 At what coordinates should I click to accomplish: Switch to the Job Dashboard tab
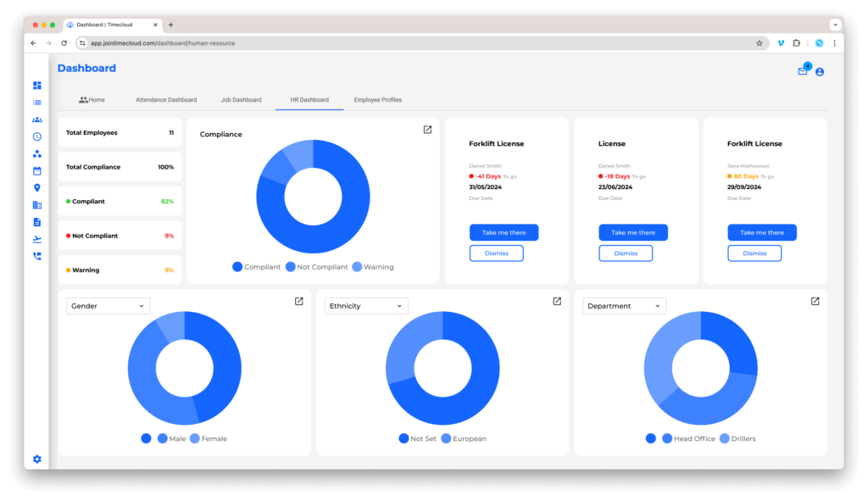[x=241, y=100]
